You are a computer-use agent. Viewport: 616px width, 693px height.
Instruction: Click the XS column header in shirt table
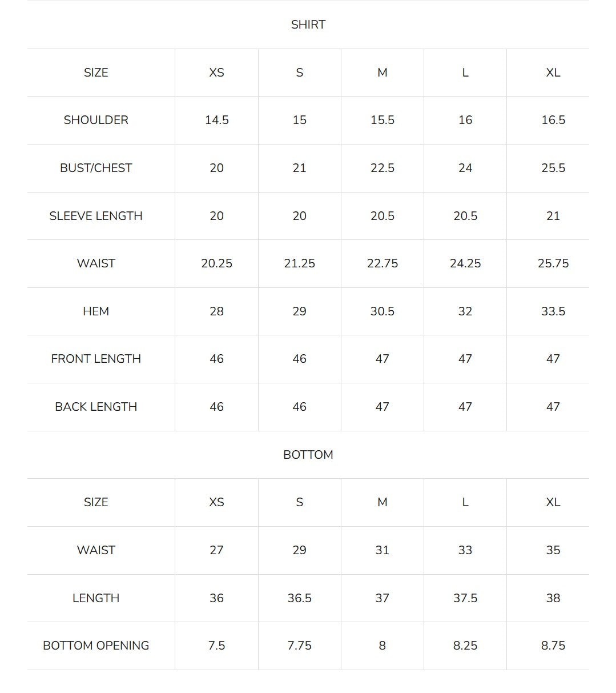point(216,73)
